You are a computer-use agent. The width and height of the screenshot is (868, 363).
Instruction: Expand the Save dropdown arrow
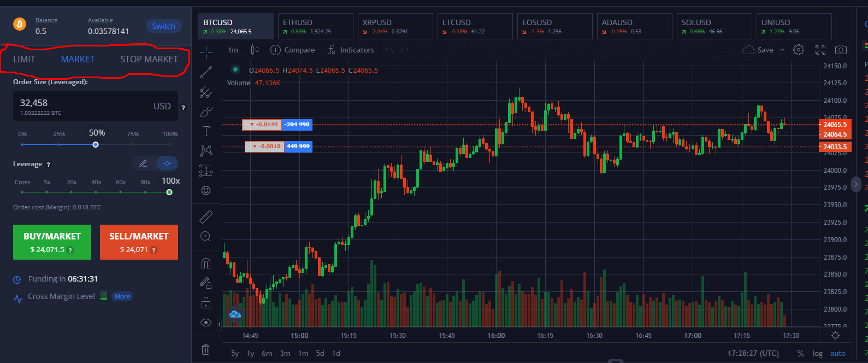tap(782, 50)
